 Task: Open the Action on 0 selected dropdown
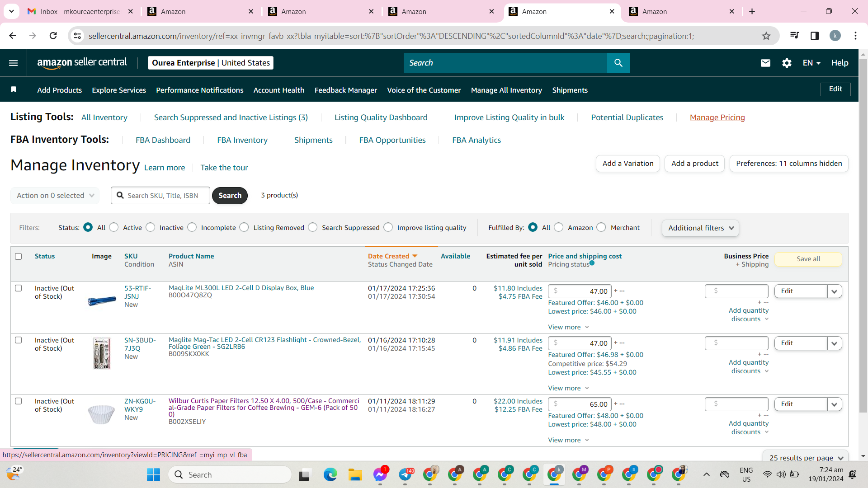(55, 196)
